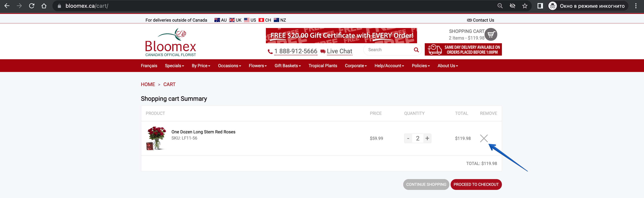Screen dimensions: 644x198
Task: Open the incognito profile indicator
Action: tap(588, 6)
